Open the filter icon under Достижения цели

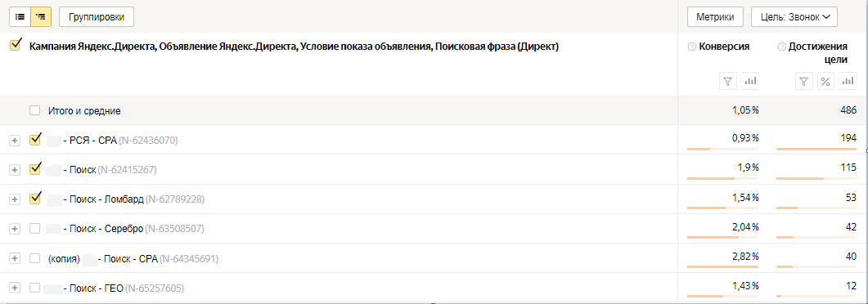pos(804,82)
